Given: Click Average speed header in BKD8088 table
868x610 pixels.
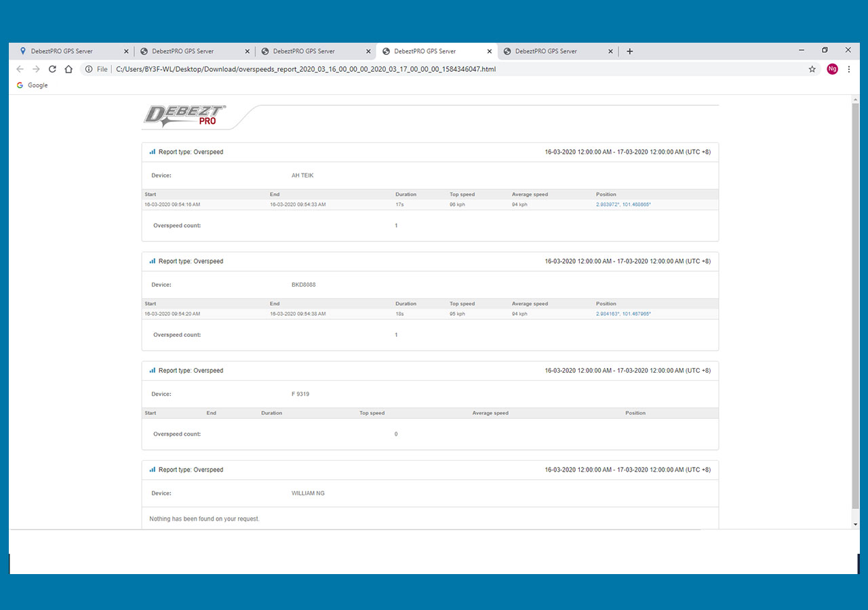Looking at the screenshot, I should pyautogui.click(x=530, y=304).
